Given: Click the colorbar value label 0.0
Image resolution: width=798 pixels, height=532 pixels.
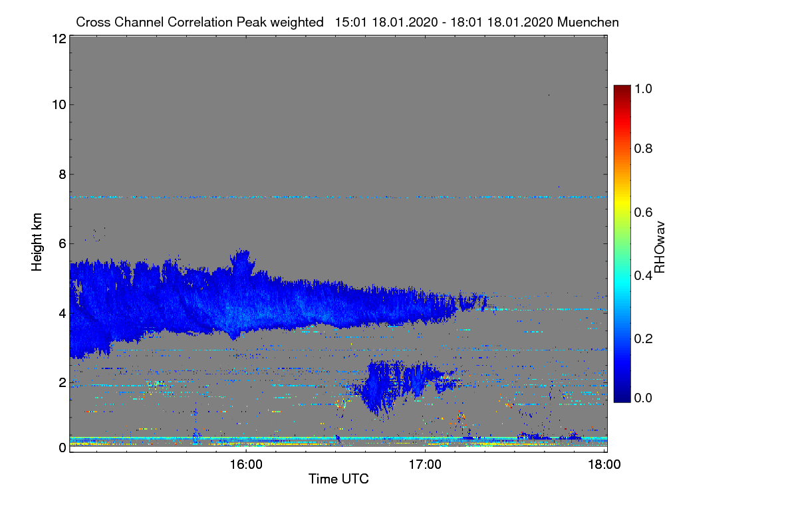Looking at the screenshot, I should [644, 398].
